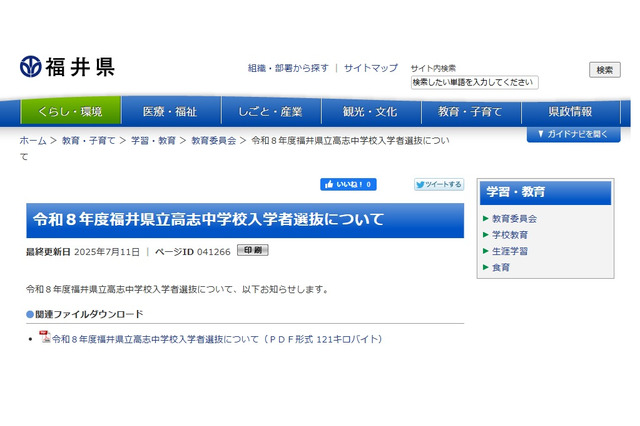Click the 福井県 site name text
The width and height of the screenshot is (640, 426).
click(80, 67)
